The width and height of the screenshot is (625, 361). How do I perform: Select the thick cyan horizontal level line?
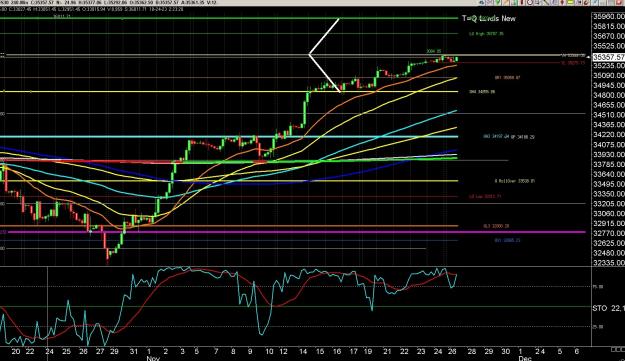(x=229, y=137)
